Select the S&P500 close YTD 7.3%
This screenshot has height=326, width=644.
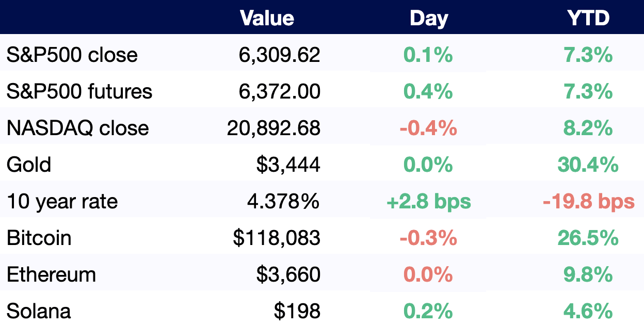(588, 55)
